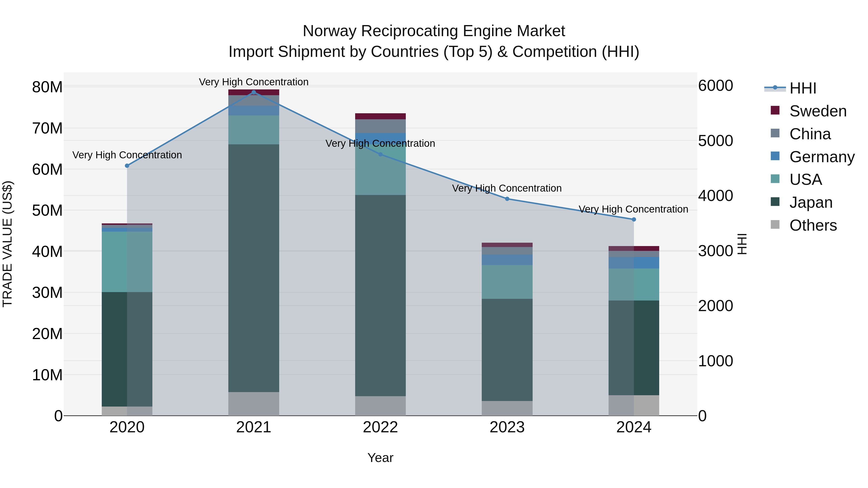The width and height of the screenshot is (868, 488).
Task: Click the chart title Norway Reciprocating Engine Market
Action: tap(434, 31)
